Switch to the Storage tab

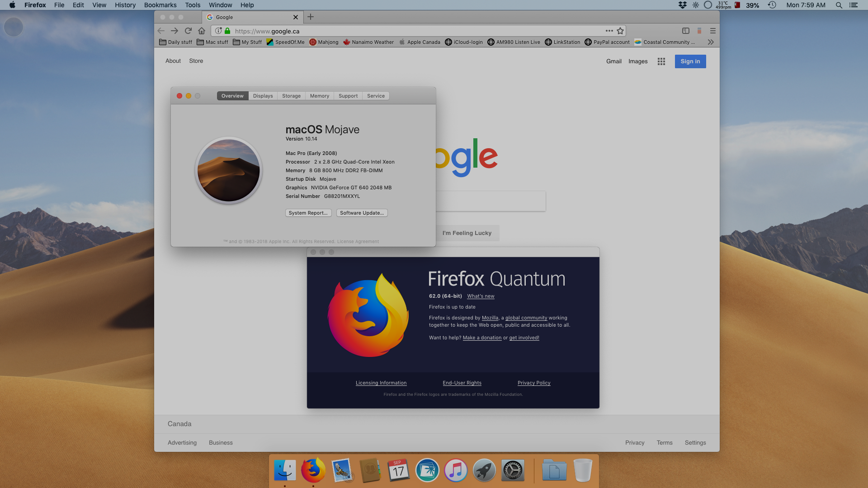click(291, 96)
